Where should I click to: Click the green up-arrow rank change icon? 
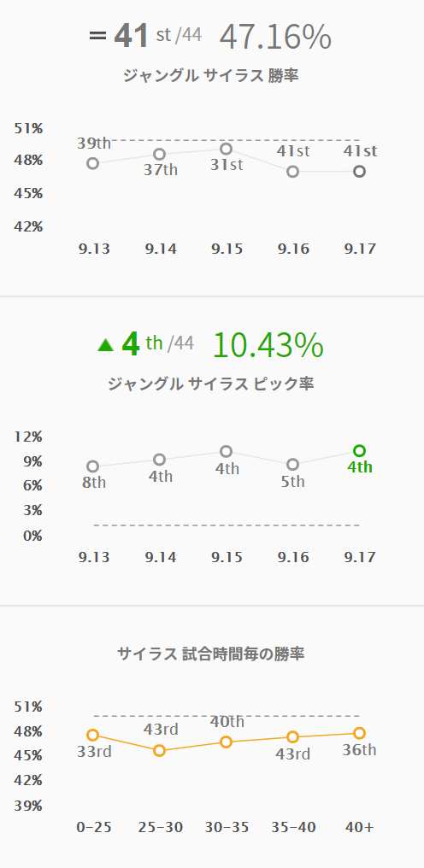(105, 345)
